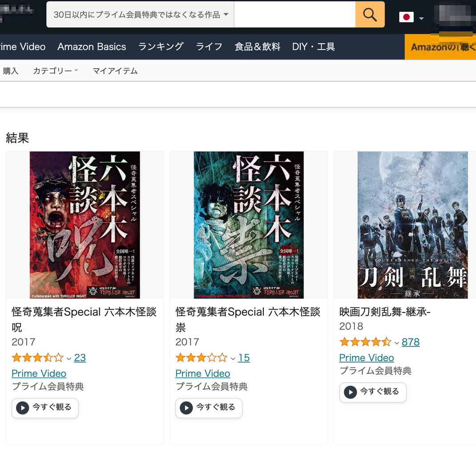476x456 pixels.
Task: Open the ランキング nav link
Action: coord(161,46)
